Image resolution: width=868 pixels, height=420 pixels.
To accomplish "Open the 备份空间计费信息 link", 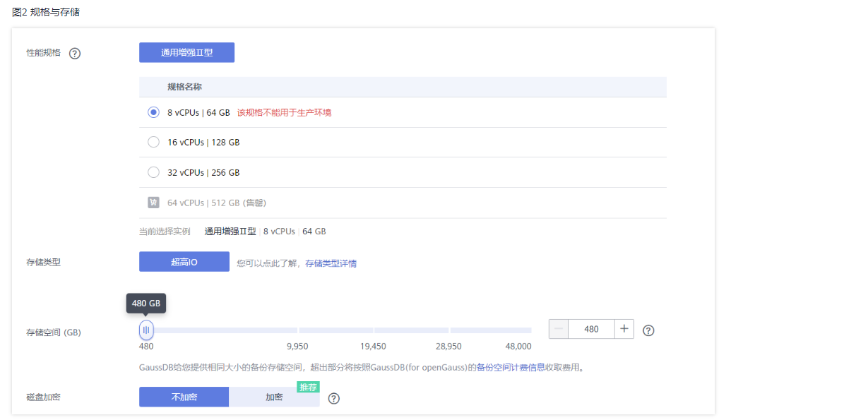I will pos(511,368).
